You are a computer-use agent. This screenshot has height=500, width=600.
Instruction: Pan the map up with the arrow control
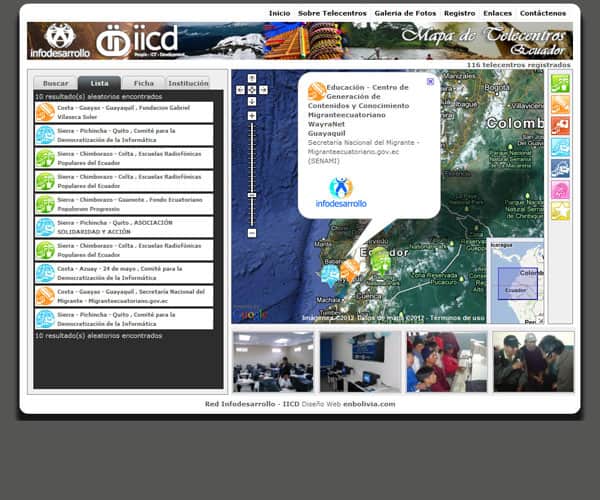click(252, 78)
